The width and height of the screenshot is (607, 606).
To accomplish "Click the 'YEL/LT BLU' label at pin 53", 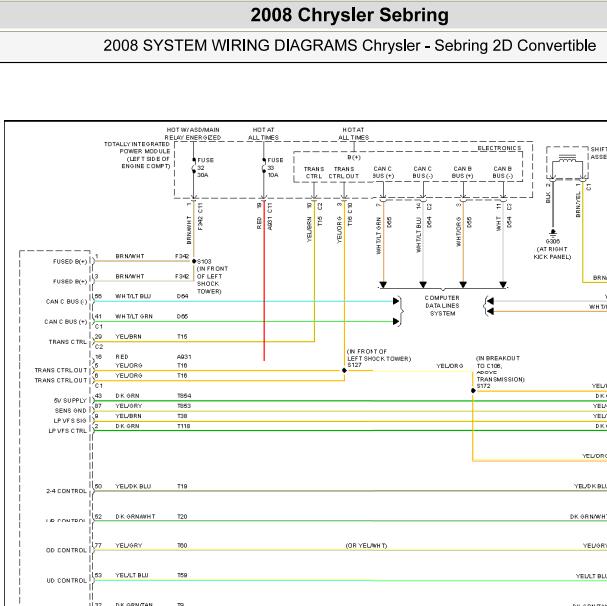I will [x=132, y=575].
